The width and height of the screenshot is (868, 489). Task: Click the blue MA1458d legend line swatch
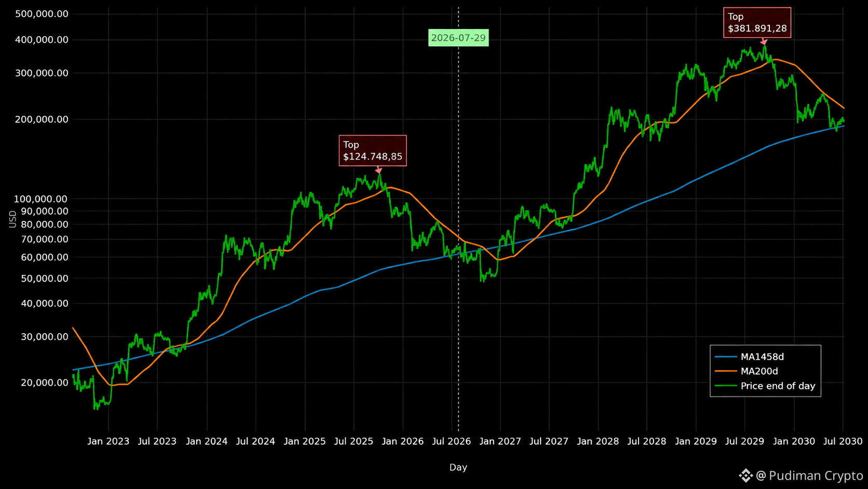(726, 357)
